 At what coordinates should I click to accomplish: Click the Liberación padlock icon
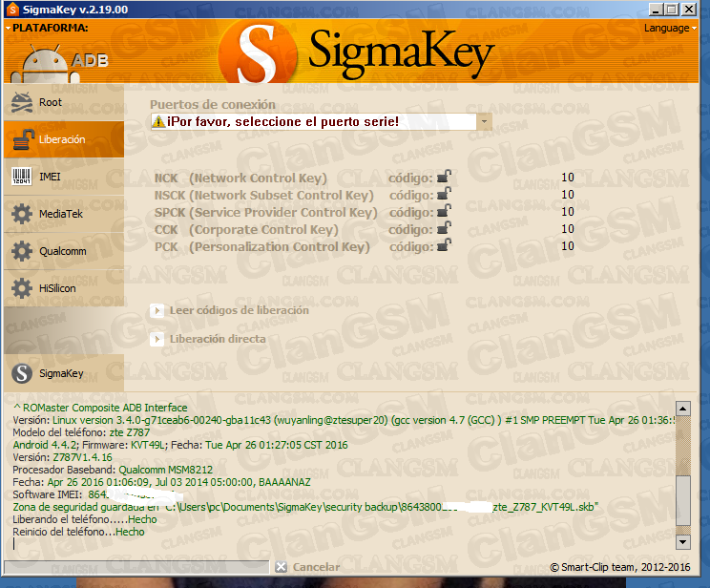23,139
